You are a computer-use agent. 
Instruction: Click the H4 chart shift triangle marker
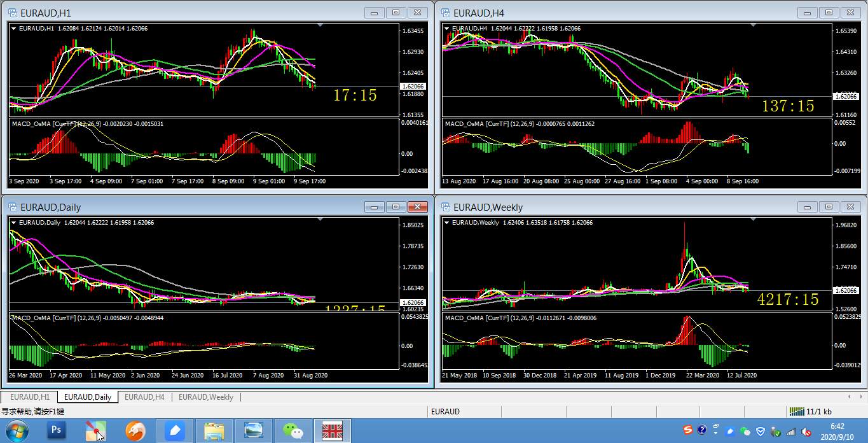coord(753,25)
